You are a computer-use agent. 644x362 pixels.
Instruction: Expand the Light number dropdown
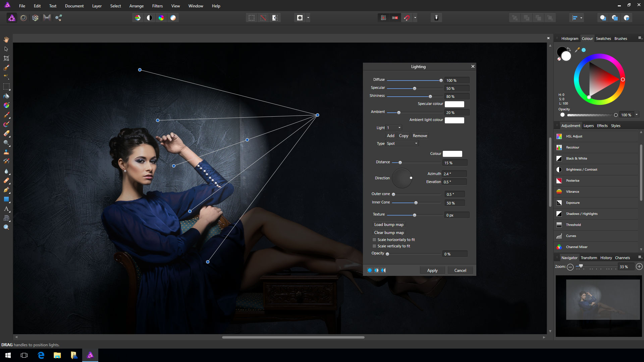399,127
